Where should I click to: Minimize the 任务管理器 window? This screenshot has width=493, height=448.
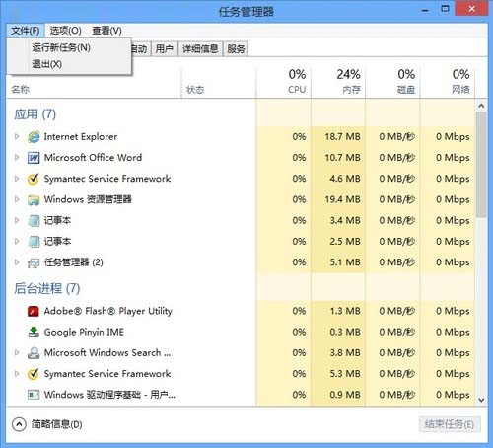[x=425, y=9]
